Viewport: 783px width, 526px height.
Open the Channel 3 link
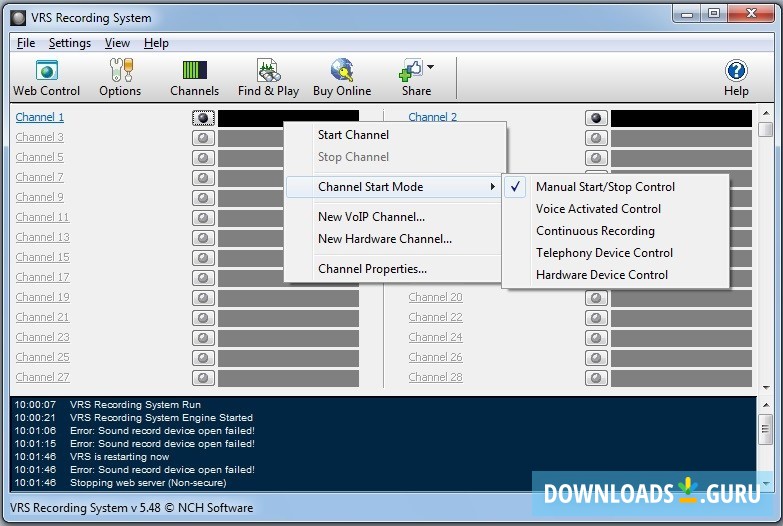tap(39, 137)
